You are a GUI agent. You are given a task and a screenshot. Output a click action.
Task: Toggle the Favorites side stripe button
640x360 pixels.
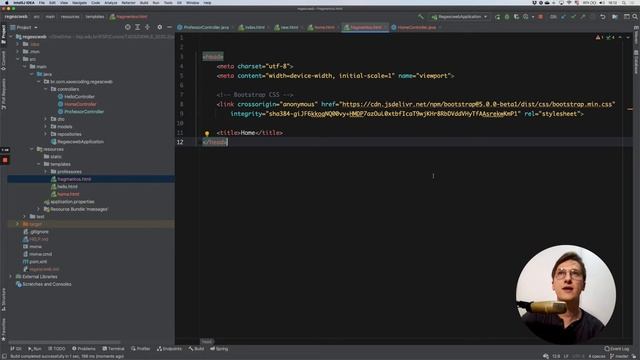tap(4, 330)
